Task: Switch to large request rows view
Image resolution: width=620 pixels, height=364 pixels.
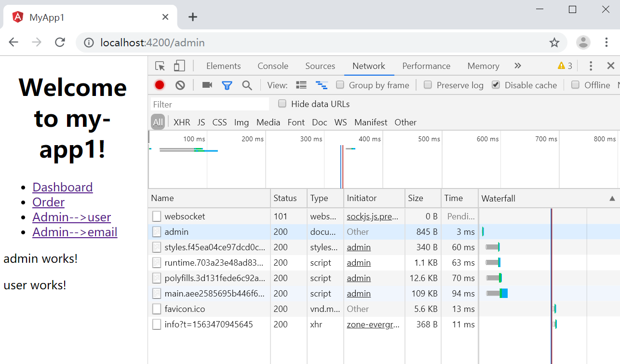Action: point(301,85)
